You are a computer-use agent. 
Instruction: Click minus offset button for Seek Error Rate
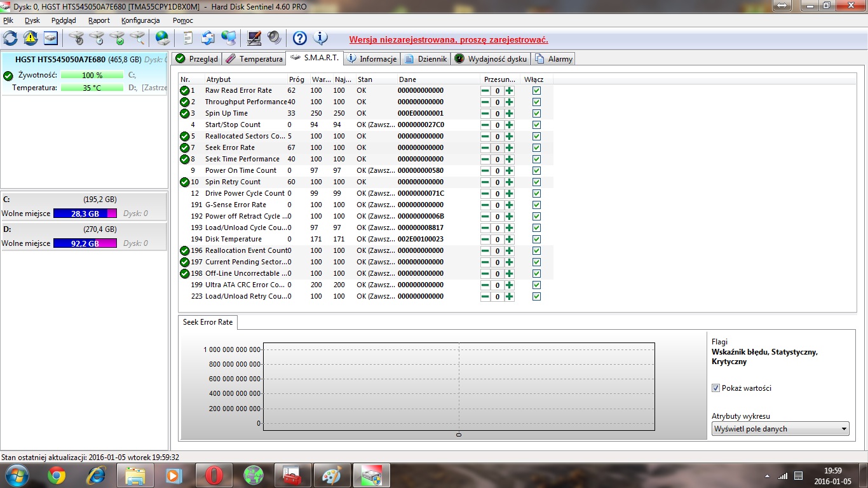point(485,148)
